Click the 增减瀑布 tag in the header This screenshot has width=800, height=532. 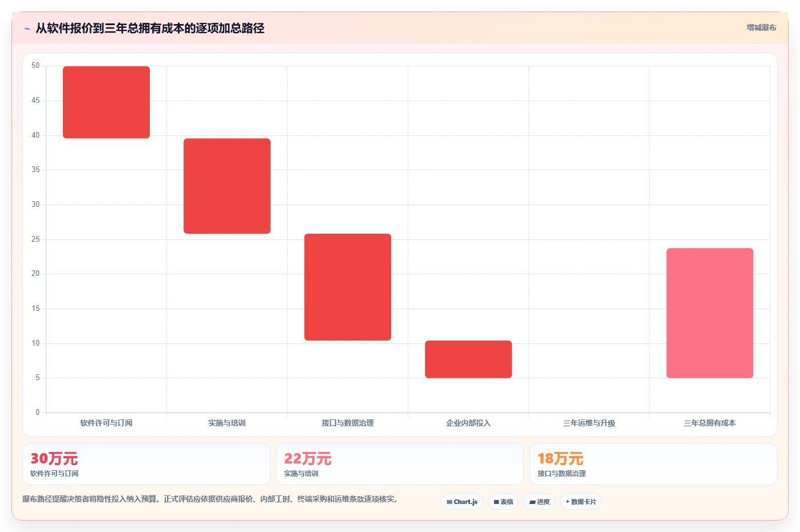coord(761,27)
